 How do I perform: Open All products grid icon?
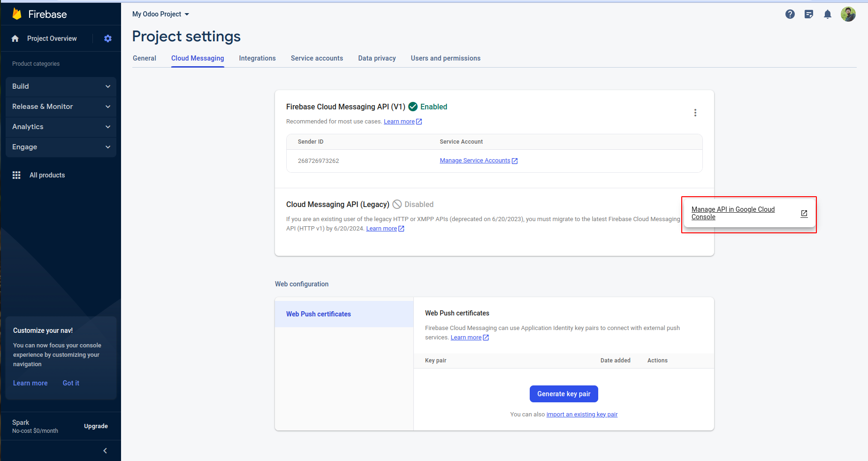(16, 175)
